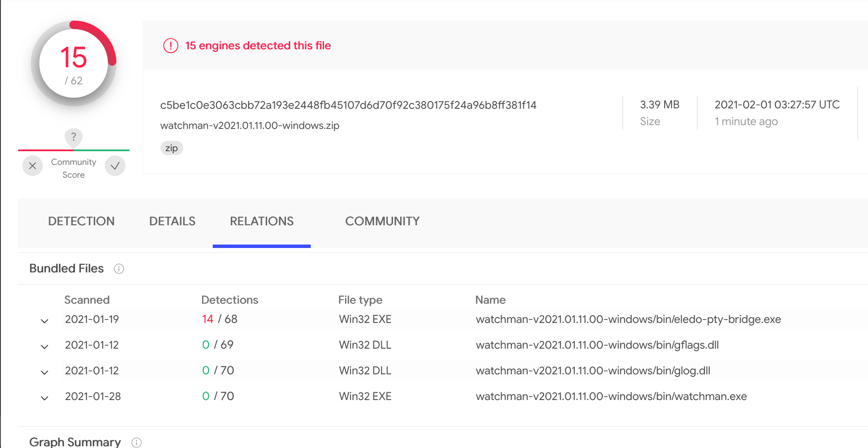Open the COMMUNITY tab
The image size is (868, 448).
click(382, 221)
